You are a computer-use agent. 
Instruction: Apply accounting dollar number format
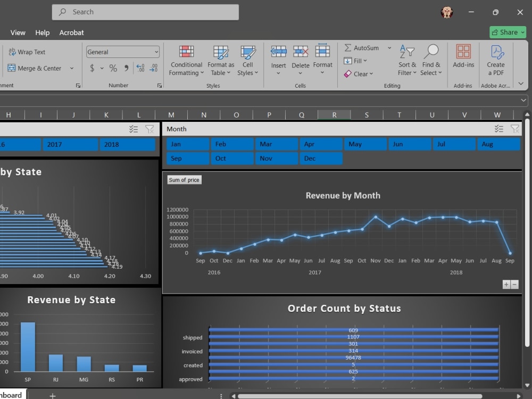click(x=92, y=68)
